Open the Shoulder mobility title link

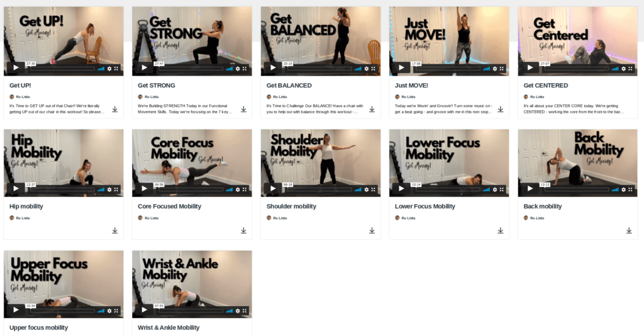click(291, 207)
